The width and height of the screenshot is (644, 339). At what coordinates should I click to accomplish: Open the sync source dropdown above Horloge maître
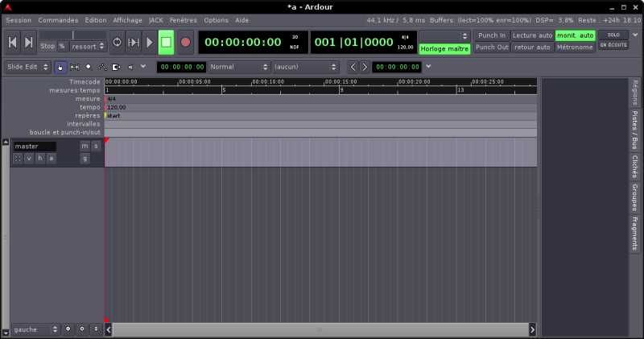click(444, 36)
